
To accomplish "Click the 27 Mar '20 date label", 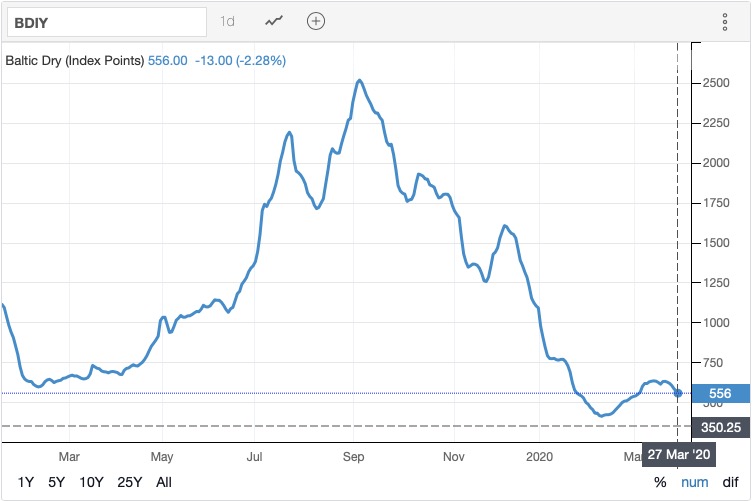I will click(679, 454).
